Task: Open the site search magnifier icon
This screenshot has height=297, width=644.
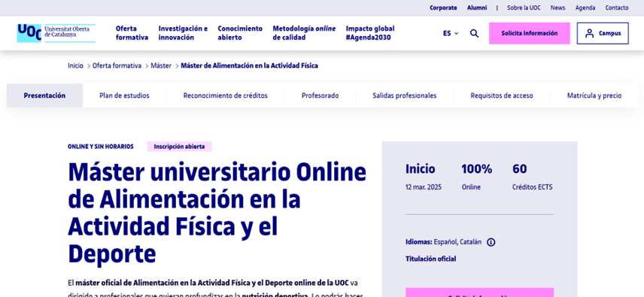Action: [x=475, y=34]
